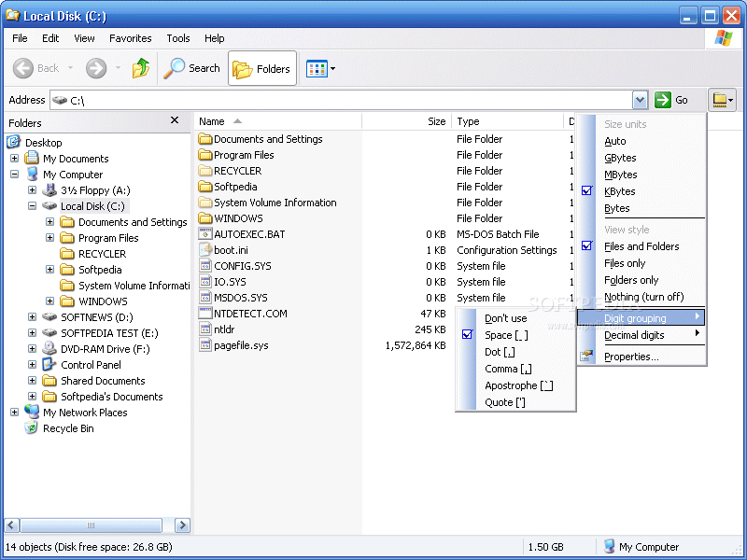Sort by the Size column header
This screenshot has width=747, height=560.
(x=405, y=121)
